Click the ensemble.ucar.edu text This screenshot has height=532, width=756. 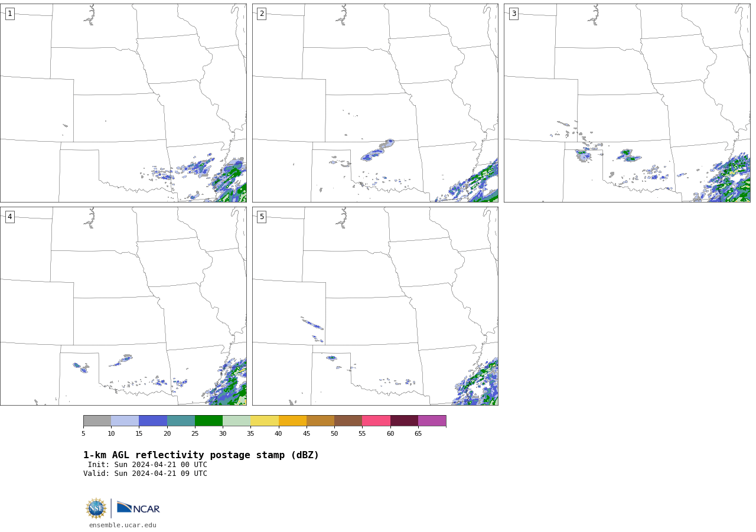point(123,526)
